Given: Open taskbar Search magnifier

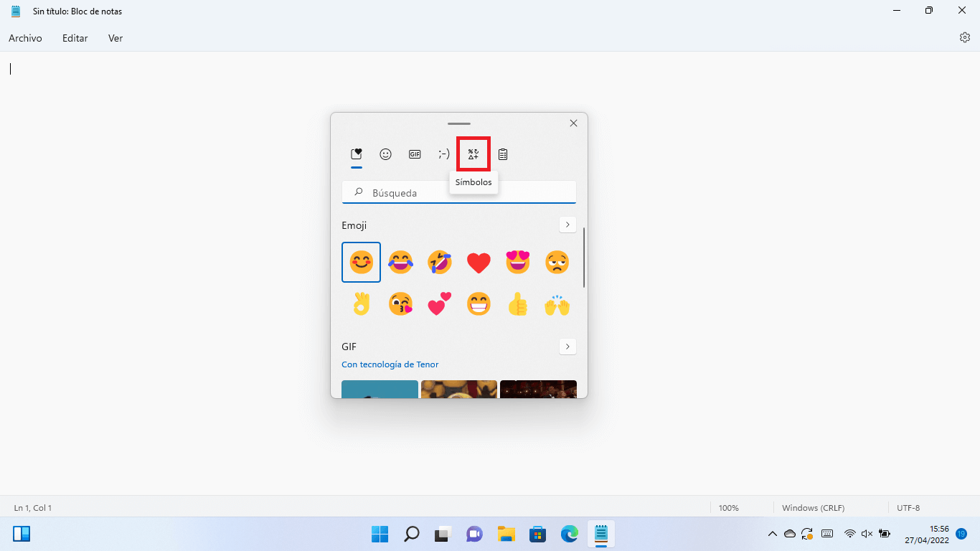Looking at the screenshot, I should point(412,534).
